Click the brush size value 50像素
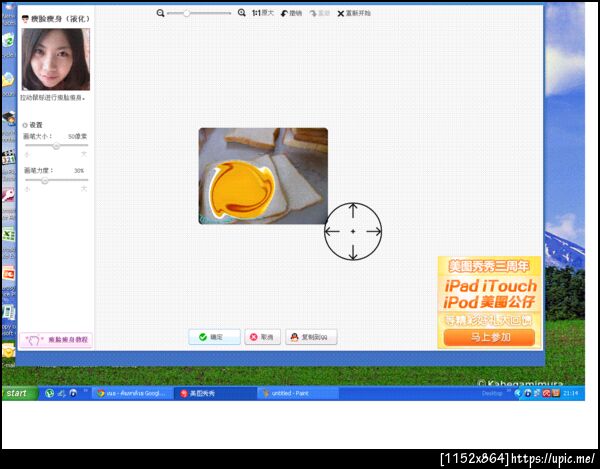 pos(77,136)
